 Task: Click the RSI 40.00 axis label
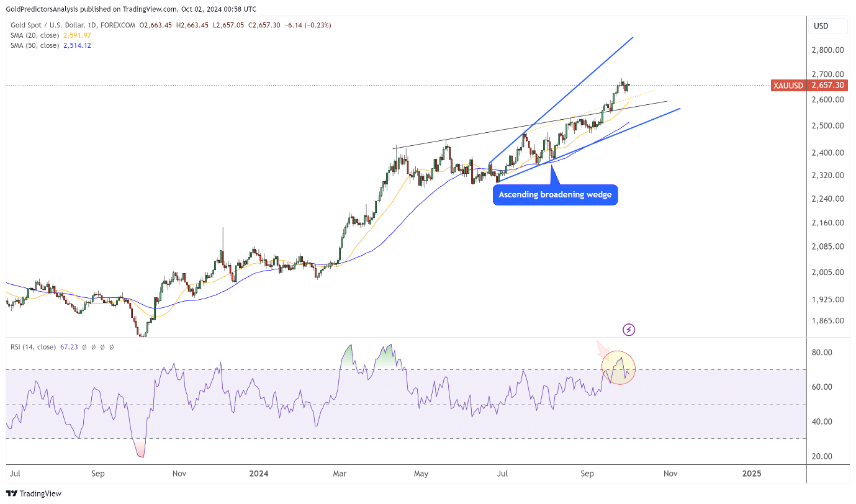pyautogui.click(x=822, y=422)
